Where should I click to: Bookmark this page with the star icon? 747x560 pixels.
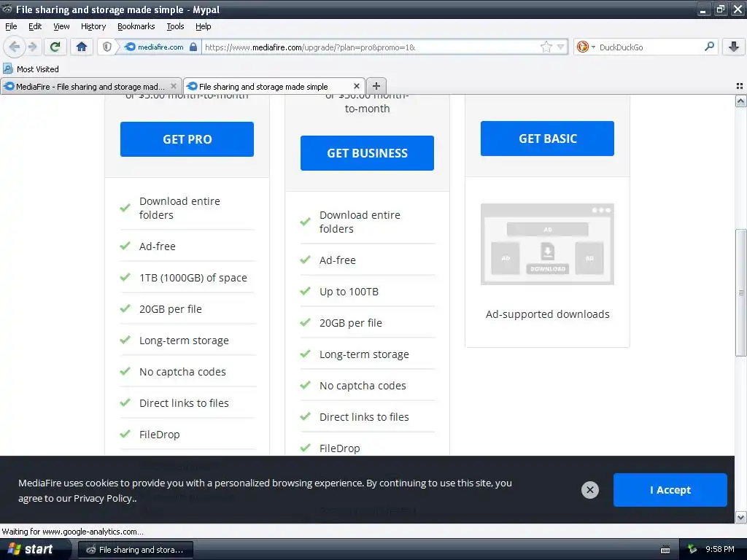point(546,47)
